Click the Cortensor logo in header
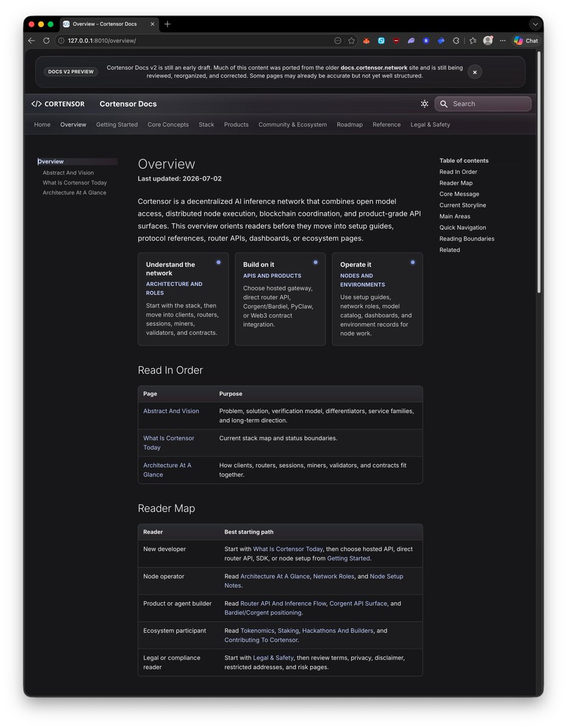 [58, 104]
